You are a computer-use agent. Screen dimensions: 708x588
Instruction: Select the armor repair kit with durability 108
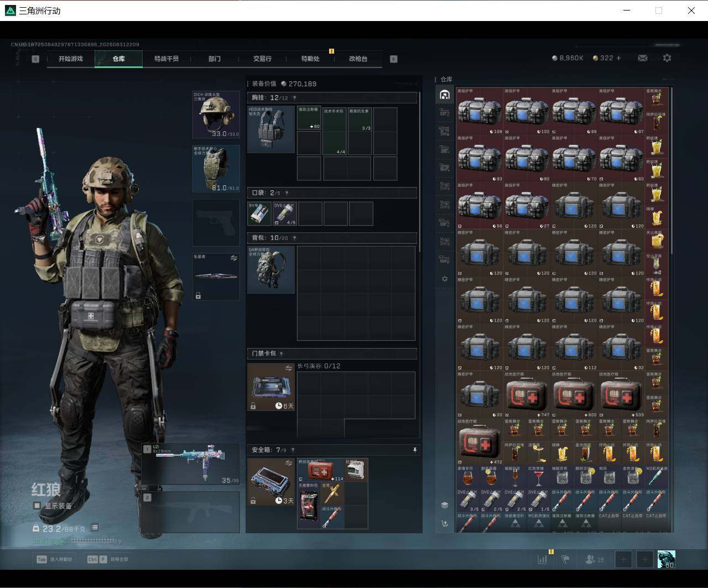pos(480,111)
